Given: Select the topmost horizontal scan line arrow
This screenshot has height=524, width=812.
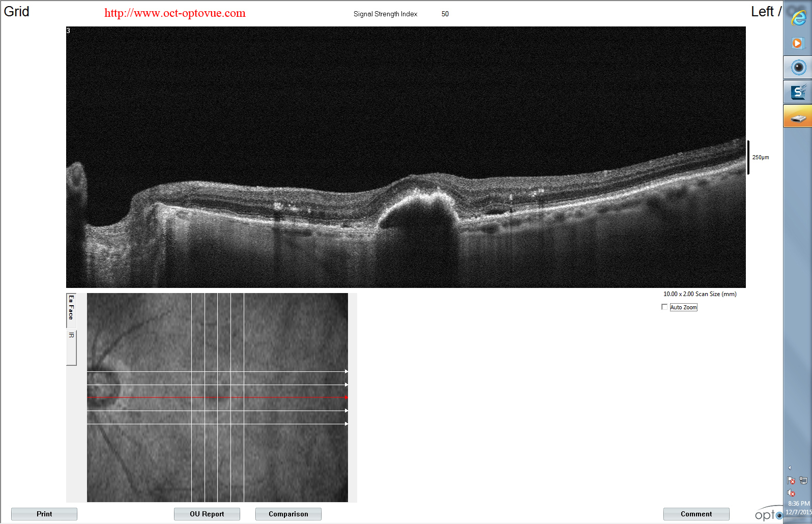Looking at the screenshot, I should tap(346, 371).
